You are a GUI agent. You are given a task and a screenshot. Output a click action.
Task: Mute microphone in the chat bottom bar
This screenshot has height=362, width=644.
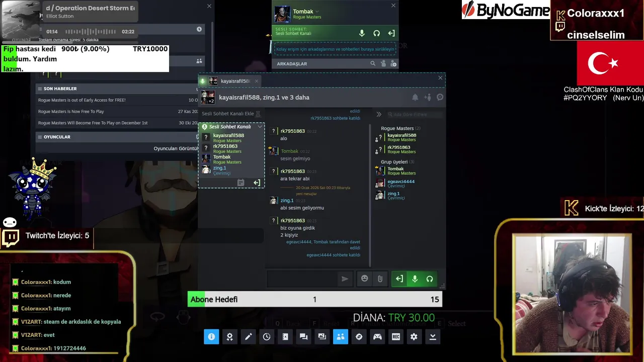click(415, 279)
